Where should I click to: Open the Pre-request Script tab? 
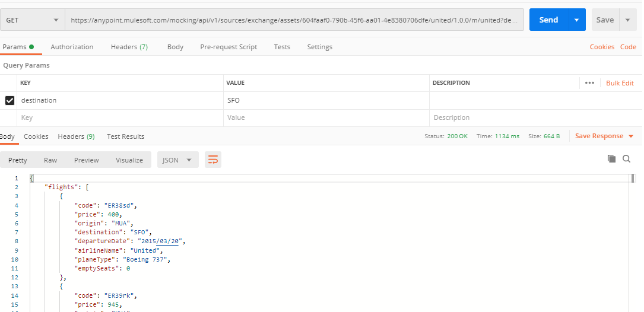coord(229,47)
